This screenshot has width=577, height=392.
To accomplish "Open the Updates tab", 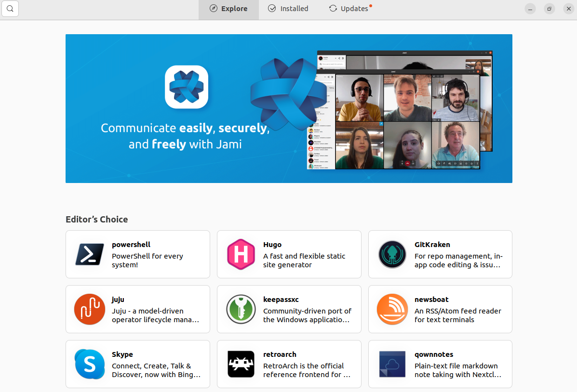I will coord(350,9).
